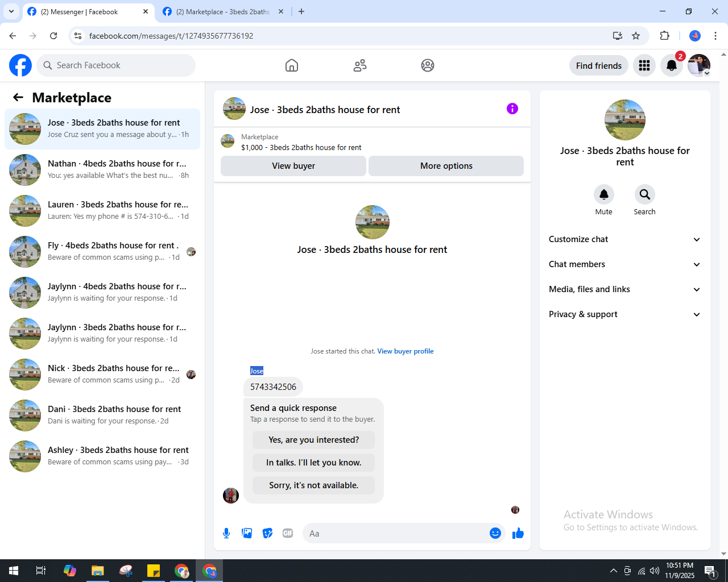Choose a sticker icon
Screen dimensions: 728x582
point(267,533)
